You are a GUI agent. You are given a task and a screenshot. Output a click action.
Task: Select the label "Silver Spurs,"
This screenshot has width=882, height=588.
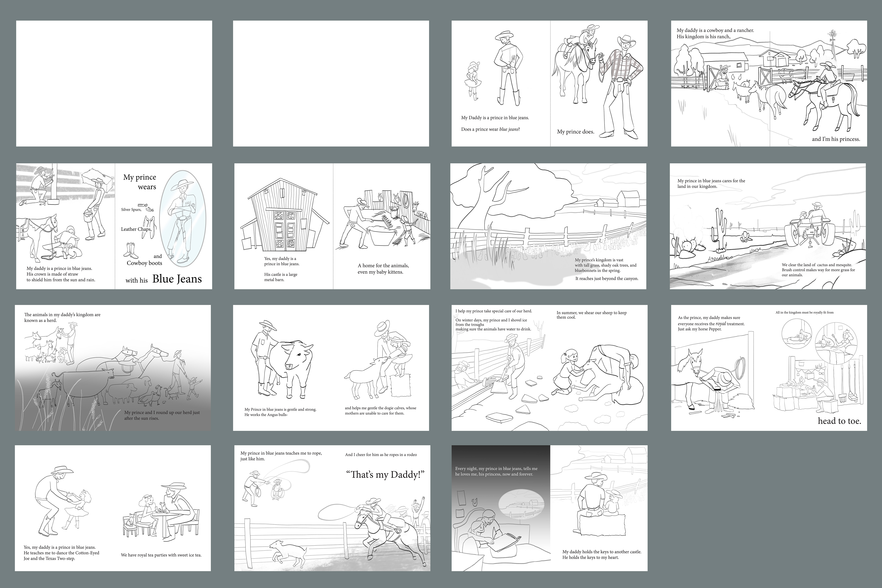coord(131,210)
